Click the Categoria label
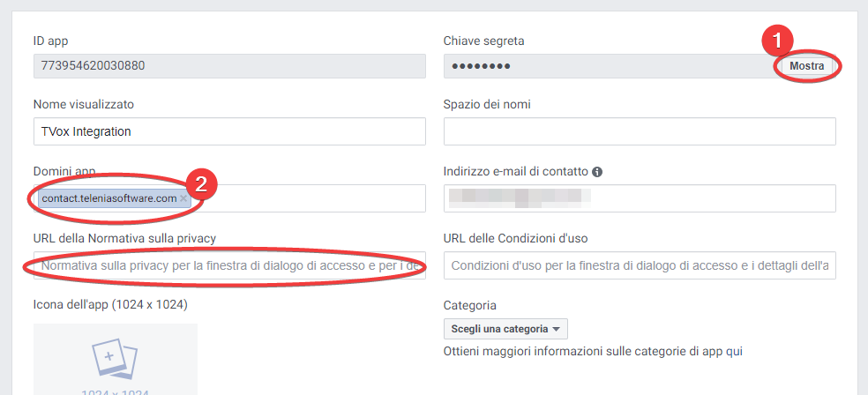 click(x=470, y=305)
